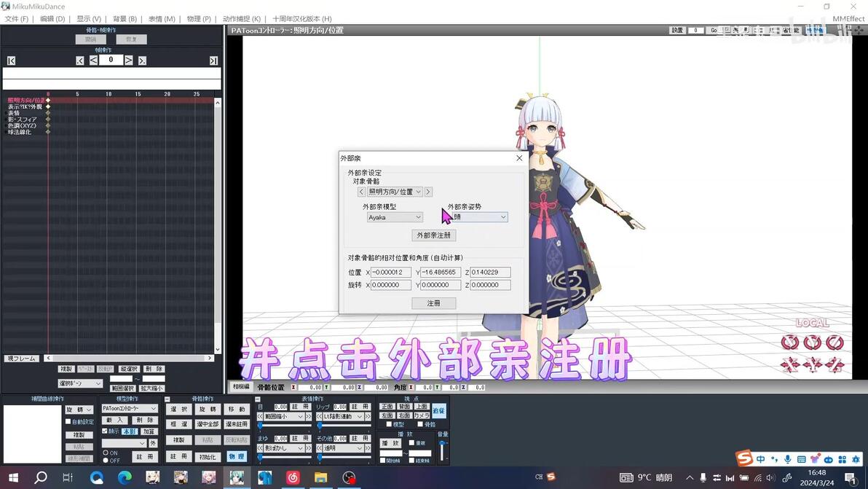Image resolution: width=868 pixels, height=489 pixels.
Task: Select the 照明方向/位置 keyframe diamond at frame 0
Action: (48, 101)
